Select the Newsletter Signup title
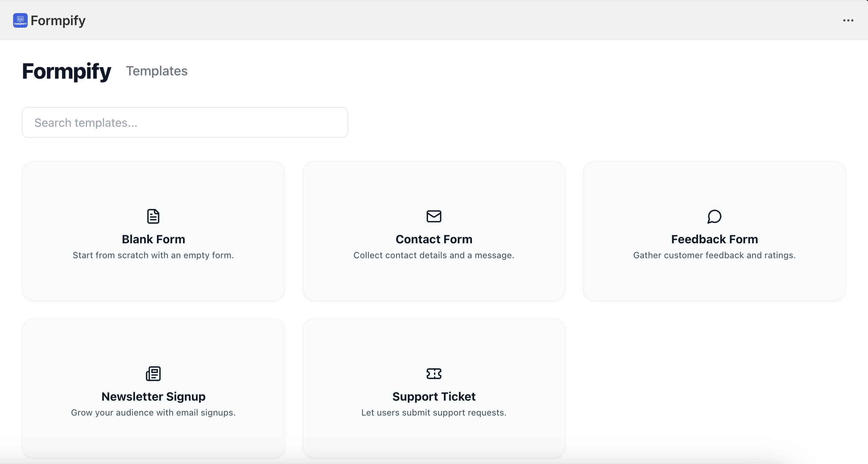868x464 pixels. point(153,397)
